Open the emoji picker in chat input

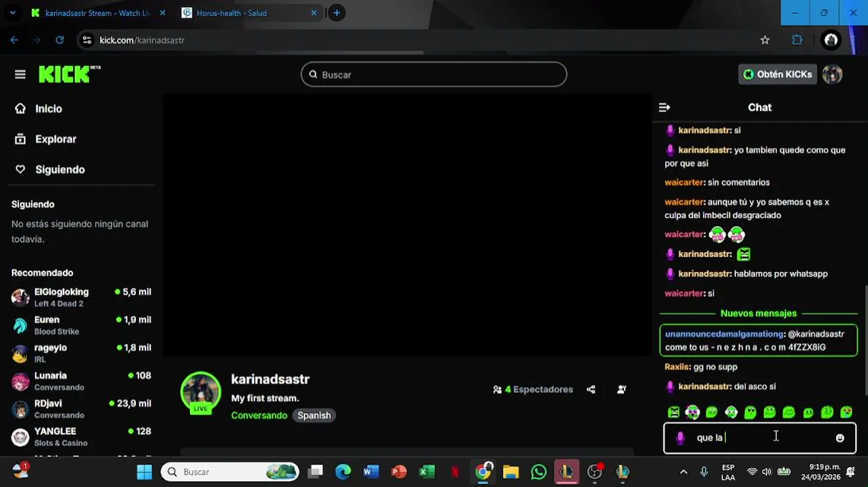840,438
